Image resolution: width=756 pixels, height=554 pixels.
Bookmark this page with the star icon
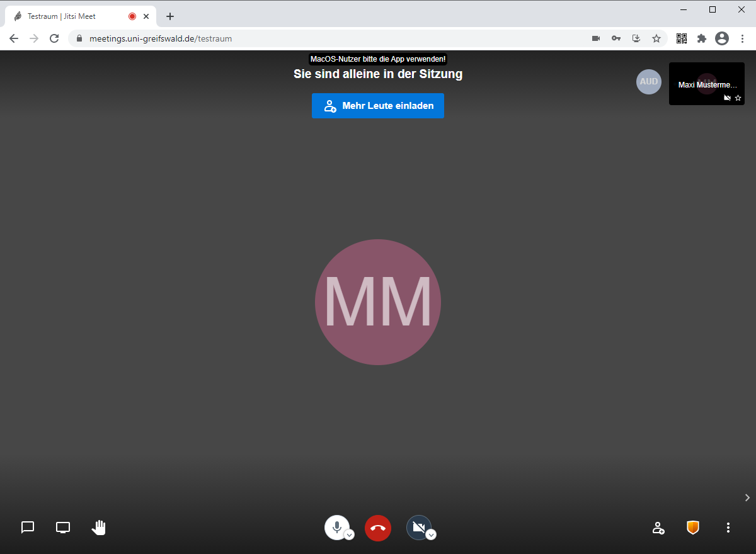coord(656,38)
